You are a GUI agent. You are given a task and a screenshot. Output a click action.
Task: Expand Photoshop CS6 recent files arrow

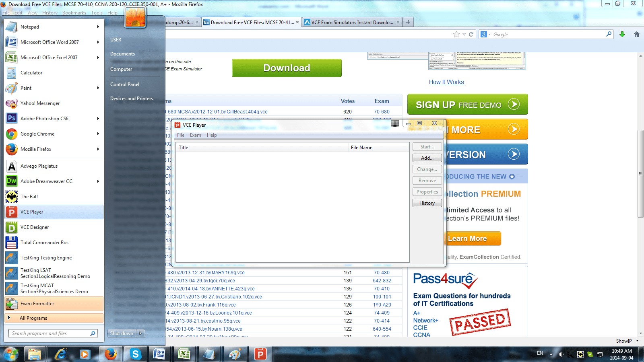(x=98, y=119)
